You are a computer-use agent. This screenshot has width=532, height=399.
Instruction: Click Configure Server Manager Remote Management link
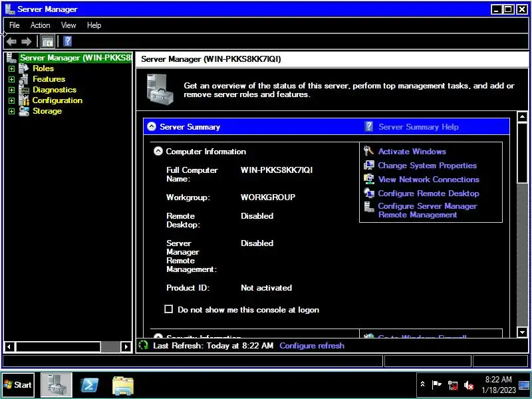tap(428, 210)
